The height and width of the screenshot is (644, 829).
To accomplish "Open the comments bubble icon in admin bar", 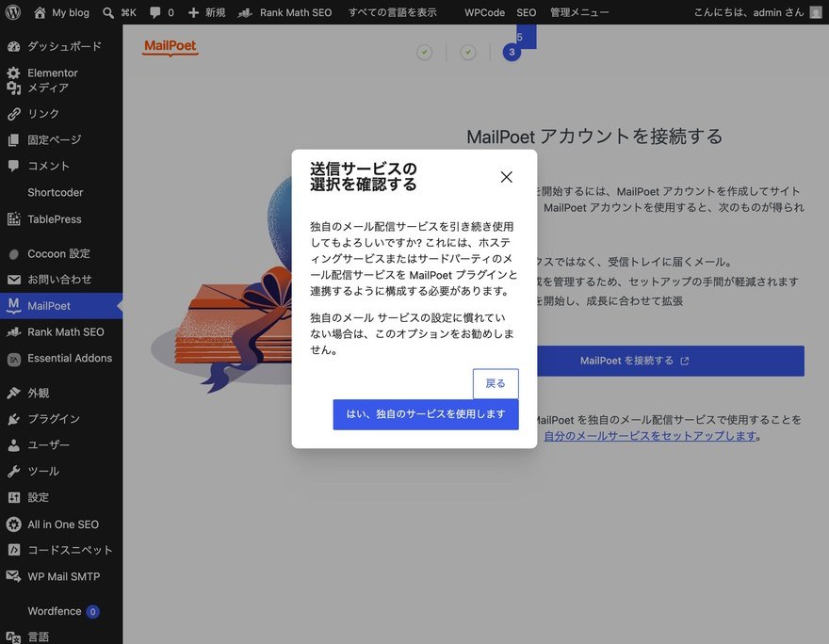I will (154, 12).
